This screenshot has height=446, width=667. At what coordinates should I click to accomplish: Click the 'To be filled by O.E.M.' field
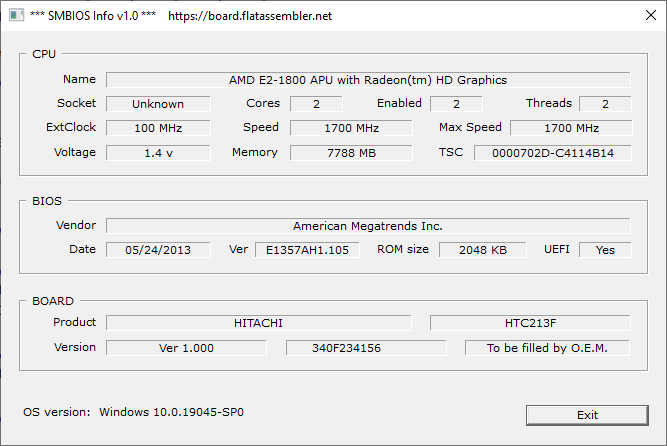(x=547, y=348)
